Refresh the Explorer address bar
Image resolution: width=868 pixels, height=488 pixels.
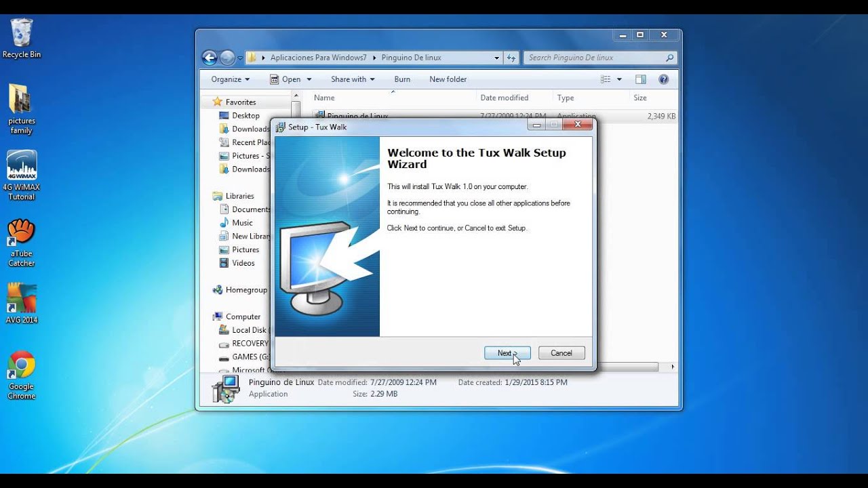tap(511, 58)
